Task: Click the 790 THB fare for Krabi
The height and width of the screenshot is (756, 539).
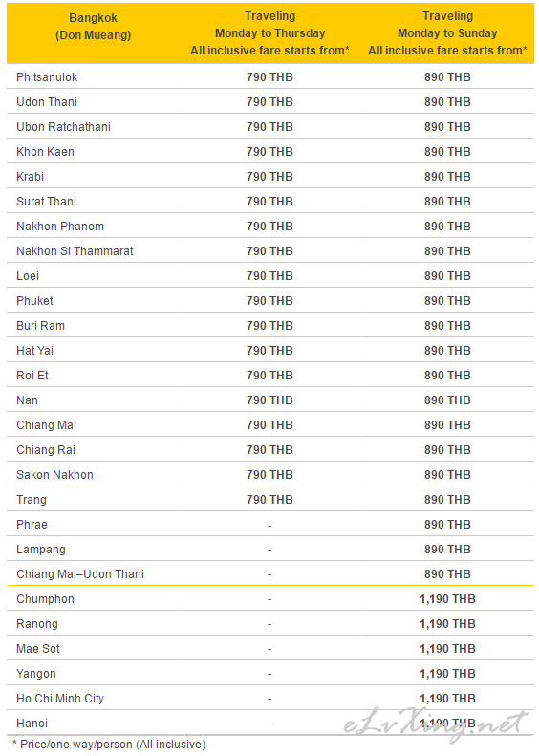Action: click(270, 177)
